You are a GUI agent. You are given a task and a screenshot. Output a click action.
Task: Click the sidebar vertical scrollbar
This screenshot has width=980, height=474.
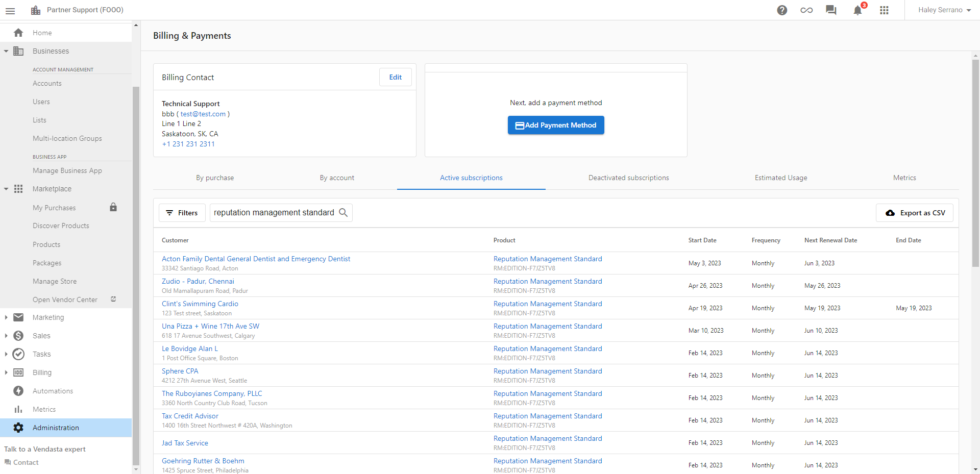tap(136, 276)
